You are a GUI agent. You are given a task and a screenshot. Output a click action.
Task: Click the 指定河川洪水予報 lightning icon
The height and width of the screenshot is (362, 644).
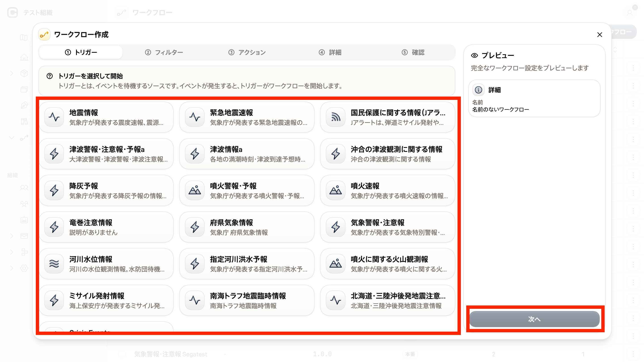(x=195, y=264)
